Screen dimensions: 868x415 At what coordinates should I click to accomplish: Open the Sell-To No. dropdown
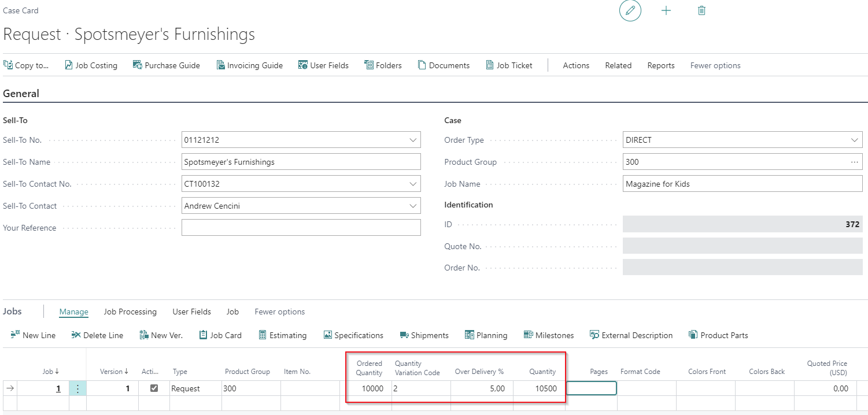click(413, 139)
